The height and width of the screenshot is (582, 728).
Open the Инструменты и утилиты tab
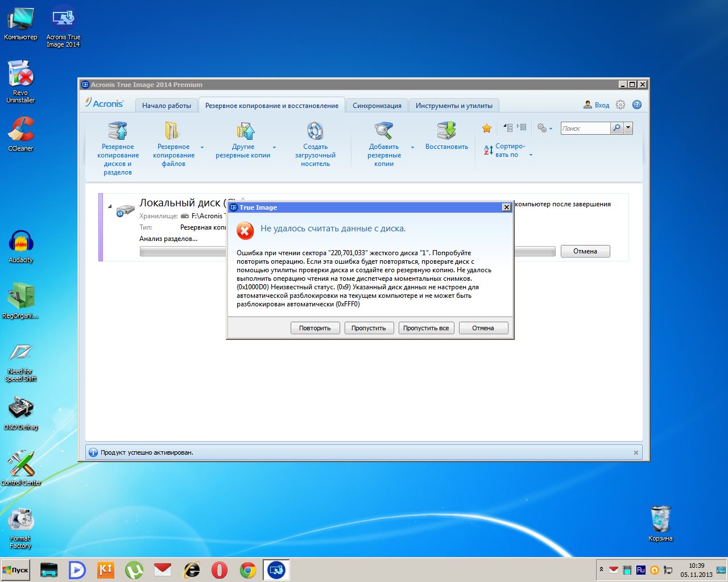point(454,106)
